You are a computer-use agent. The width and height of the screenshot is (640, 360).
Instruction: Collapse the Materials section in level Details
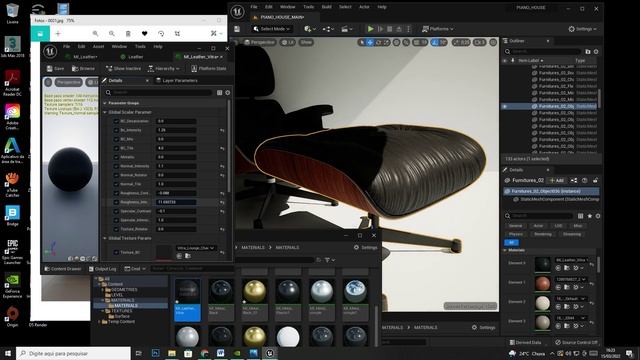coord(505,250)
